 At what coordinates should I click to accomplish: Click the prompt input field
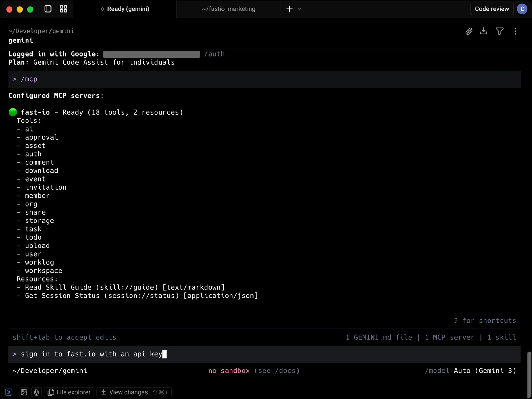tap(182, 354)
